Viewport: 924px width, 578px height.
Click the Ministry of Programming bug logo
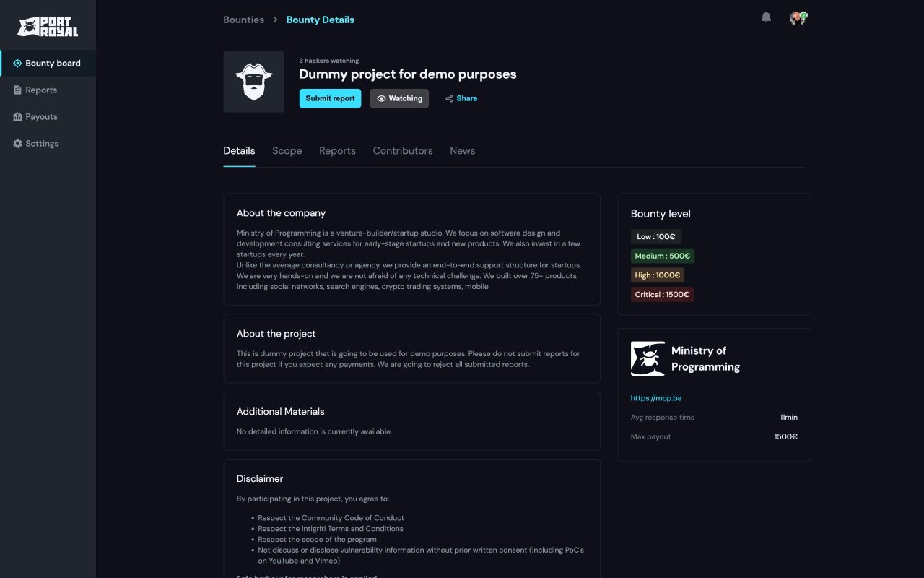[648, 358]
